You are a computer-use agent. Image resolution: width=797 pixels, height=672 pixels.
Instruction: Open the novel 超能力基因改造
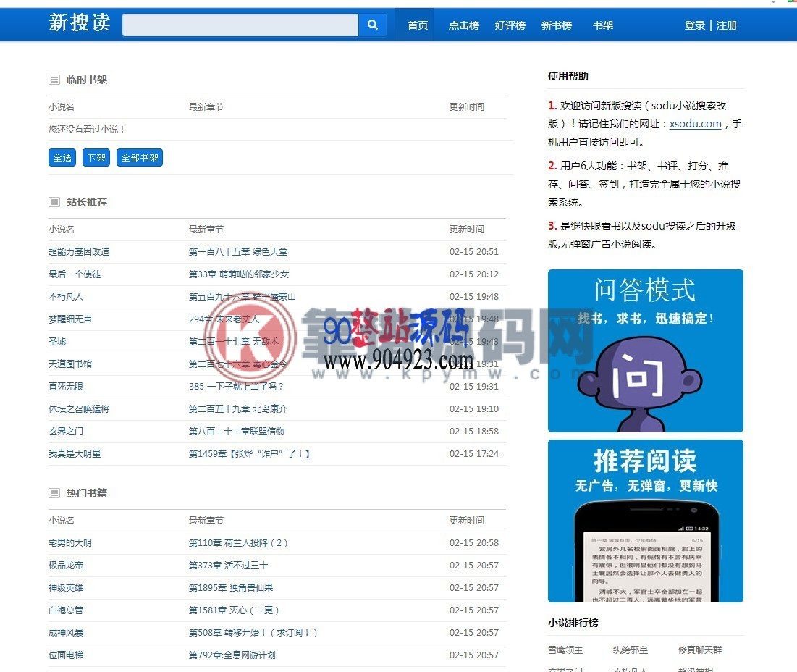[x=79, y=251]
